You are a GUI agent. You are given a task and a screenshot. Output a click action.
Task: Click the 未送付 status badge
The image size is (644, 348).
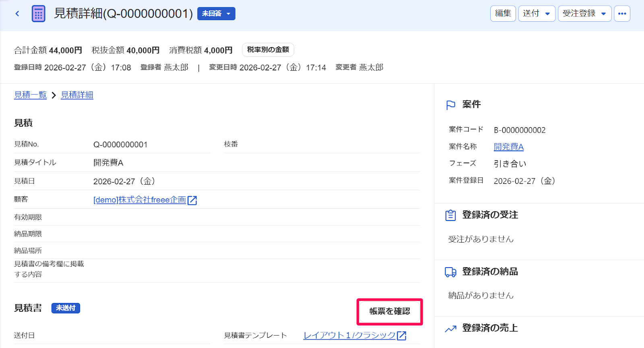(66, 308)
